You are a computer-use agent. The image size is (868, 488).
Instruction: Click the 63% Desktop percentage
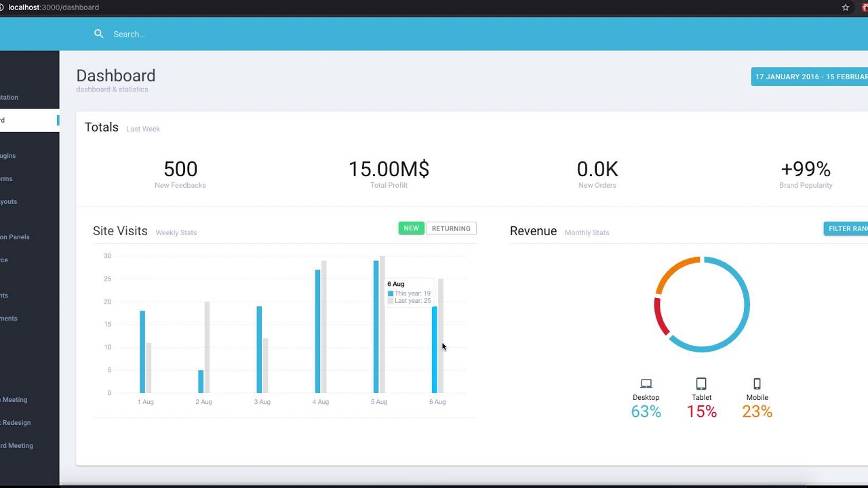646,411
